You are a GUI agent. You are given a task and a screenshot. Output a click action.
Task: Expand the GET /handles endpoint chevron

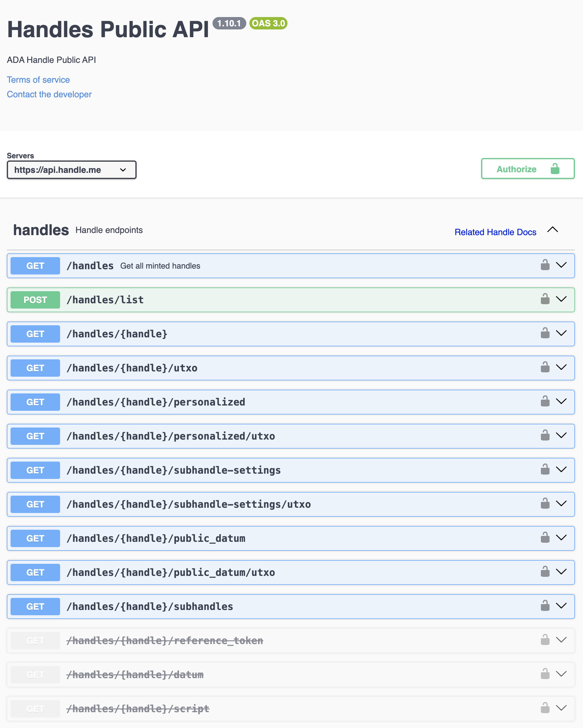click(x=561, y=265)
